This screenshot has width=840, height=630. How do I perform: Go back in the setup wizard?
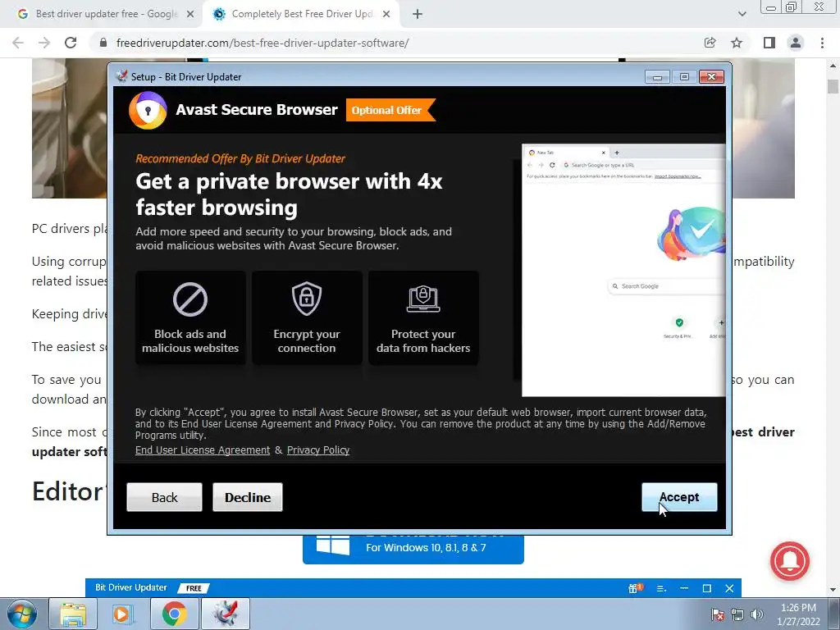[164, 497]
